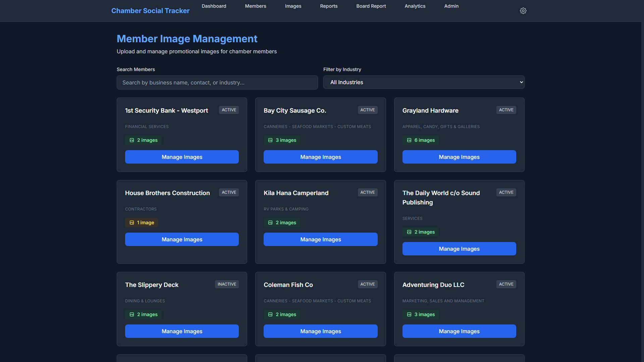The image size is (644, 362).
Task: Click the ACTIVE badge on Grayland Hardware
Action: coord(506,110)
